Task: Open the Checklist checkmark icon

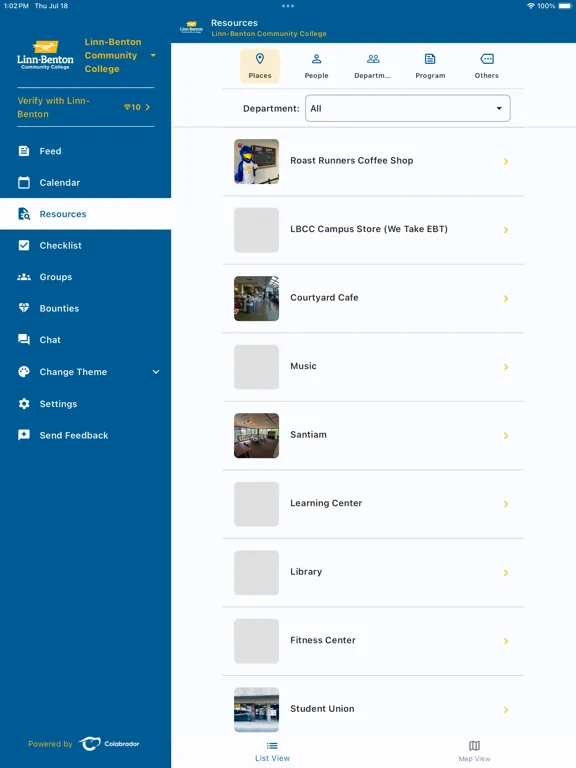Action: pos(24,245)
